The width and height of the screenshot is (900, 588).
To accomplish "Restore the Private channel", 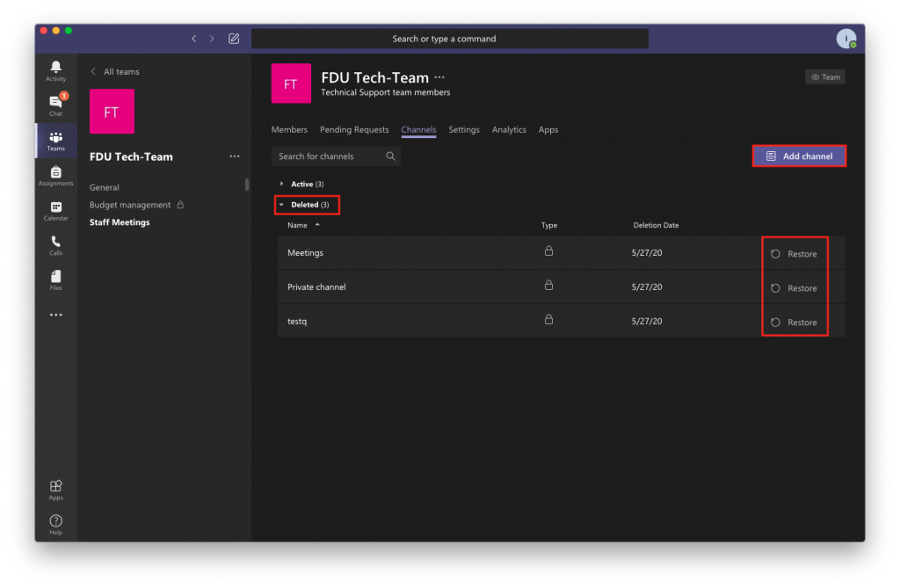I will [x=795, y=288].
